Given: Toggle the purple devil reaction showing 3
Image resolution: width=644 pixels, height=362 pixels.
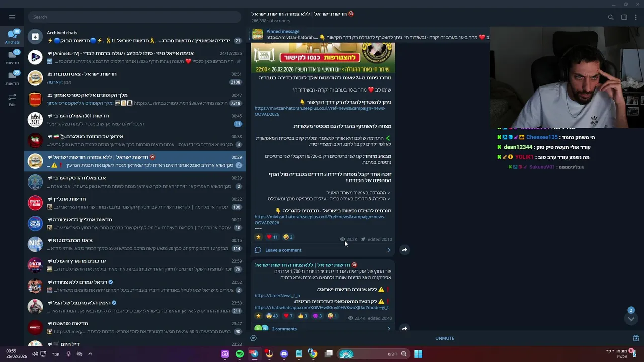Looking at the screenshot, I should 317,316.
